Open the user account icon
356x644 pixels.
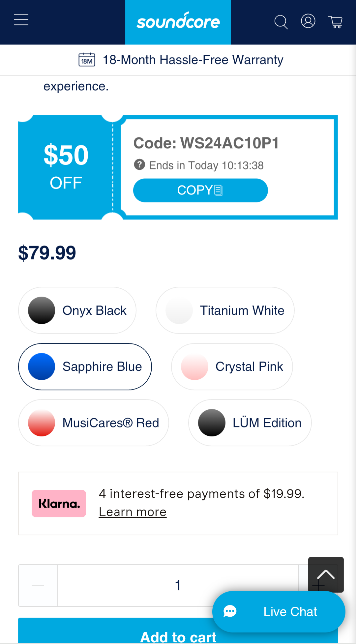[x=308, y=21]
